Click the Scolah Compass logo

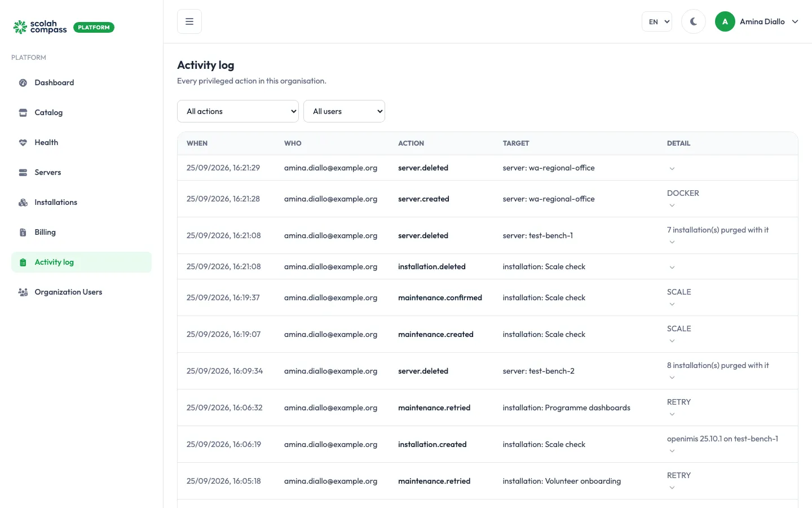tap(40, 27)
